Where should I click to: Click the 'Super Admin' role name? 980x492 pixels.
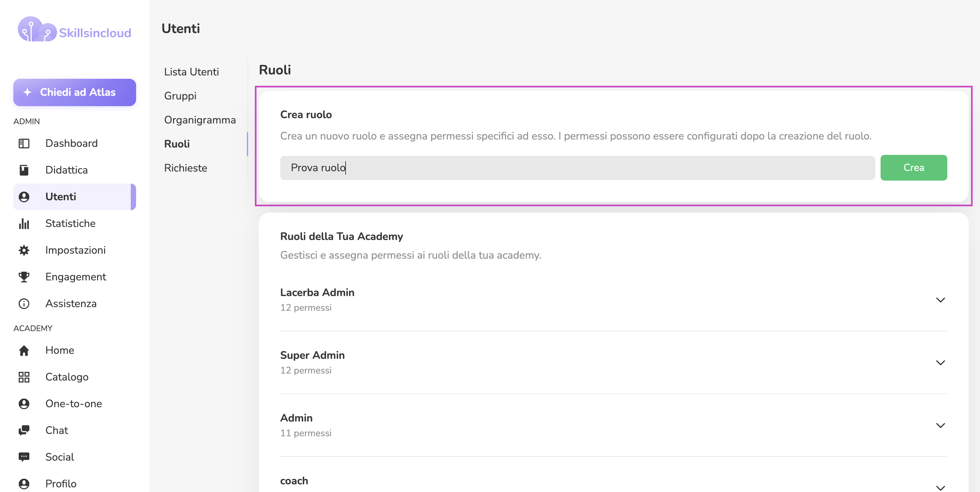click(312, 355)
